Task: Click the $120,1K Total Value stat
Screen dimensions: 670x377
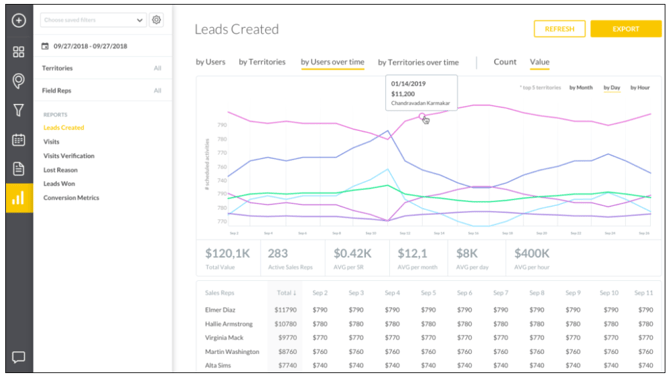Action: pyautogui.click(x=227, y=258)
